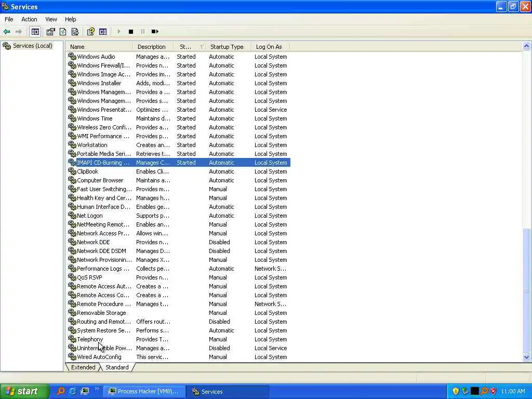Select Network DDE service name
Screen dimensions: 532x399
(94, 242)
